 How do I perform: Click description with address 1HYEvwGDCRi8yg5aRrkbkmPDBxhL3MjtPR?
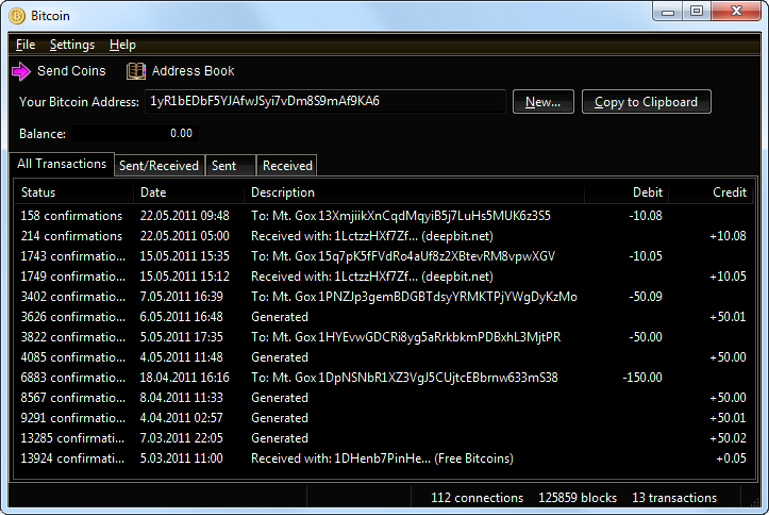(x=406, y=337)
